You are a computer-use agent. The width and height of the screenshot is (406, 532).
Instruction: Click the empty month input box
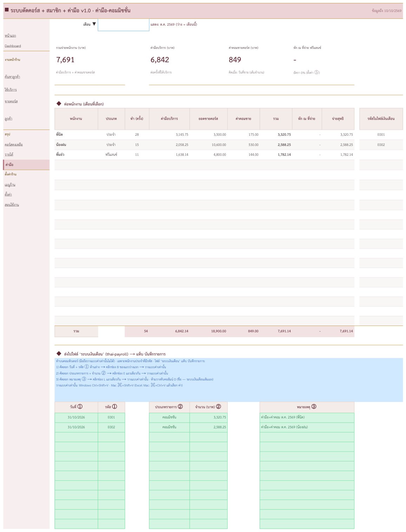[123, 25]
